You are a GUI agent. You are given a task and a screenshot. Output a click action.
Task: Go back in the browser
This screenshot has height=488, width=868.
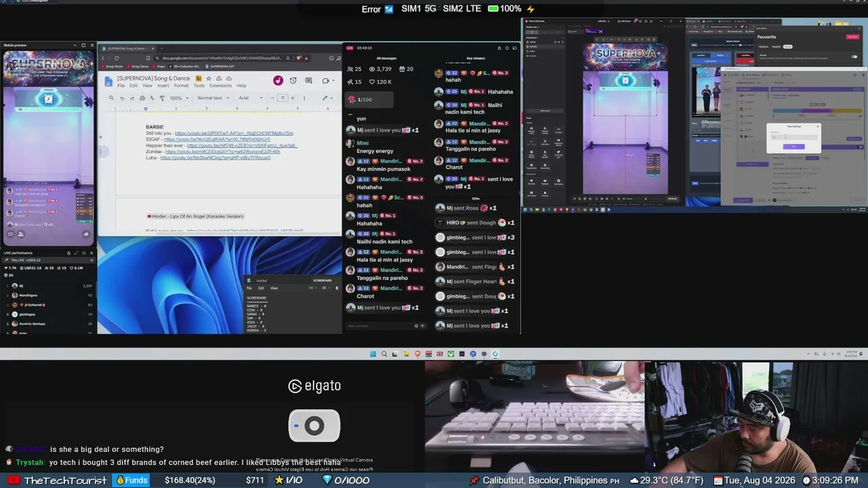102,58
